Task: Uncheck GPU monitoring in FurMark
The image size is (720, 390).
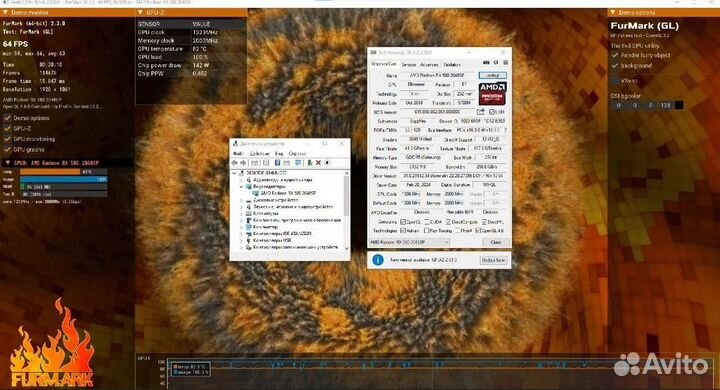Action: click(x=7, y=139)
